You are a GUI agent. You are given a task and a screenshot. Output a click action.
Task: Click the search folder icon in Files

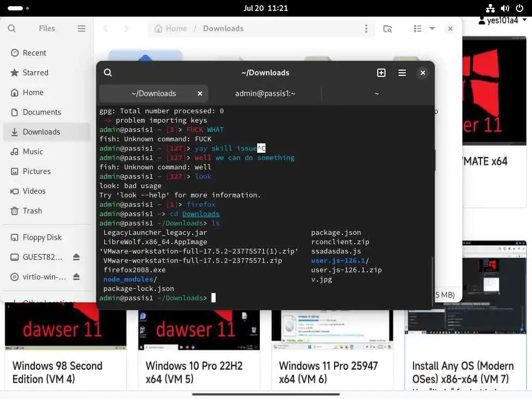point(388,29)
